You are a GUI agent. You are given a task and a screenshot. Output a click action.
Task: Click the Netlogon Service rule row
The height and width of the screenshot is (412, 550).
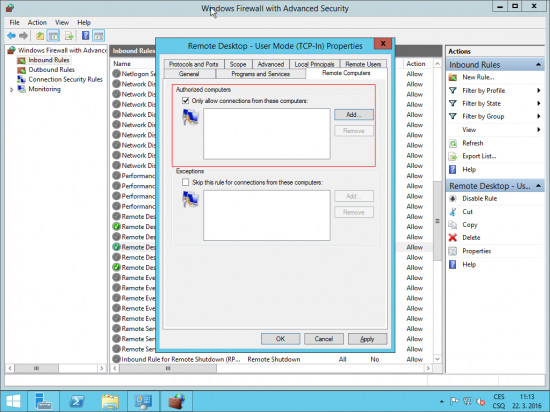[133, 74]
